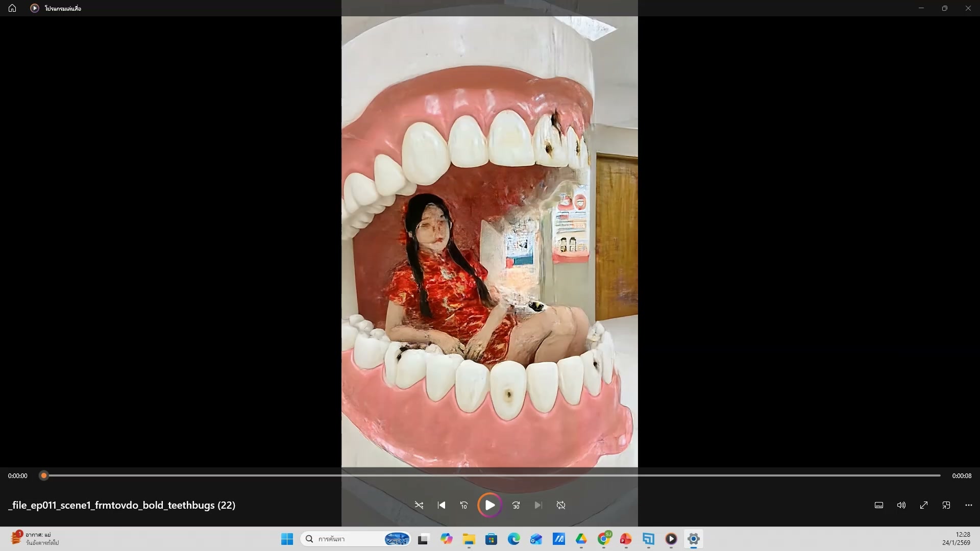980x551 pixels.
Task: Skip forward 30 seconds
Action: [516, 505]
